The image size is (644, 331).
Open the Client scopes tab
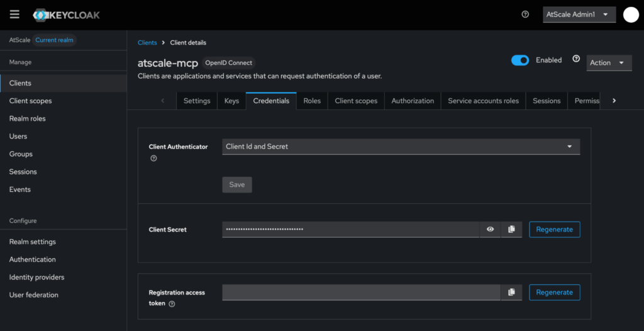click(x=356, y=101)
